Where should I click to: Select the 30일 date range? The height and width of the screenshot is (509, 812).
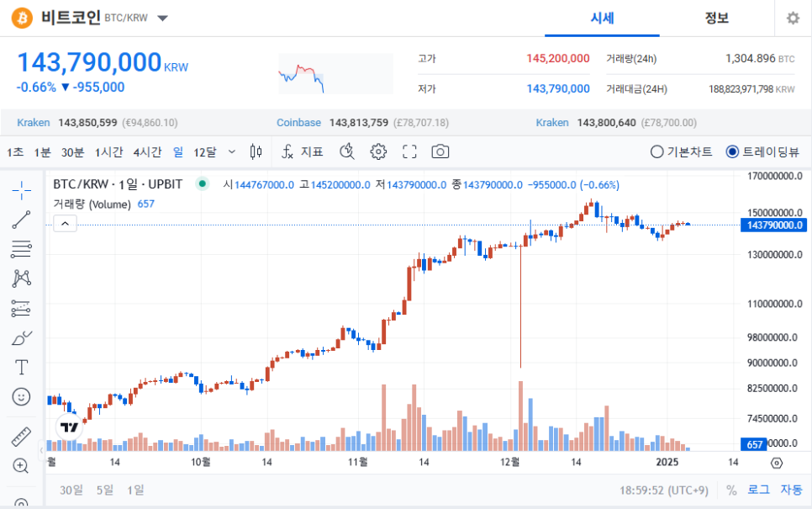click(71, 490)
